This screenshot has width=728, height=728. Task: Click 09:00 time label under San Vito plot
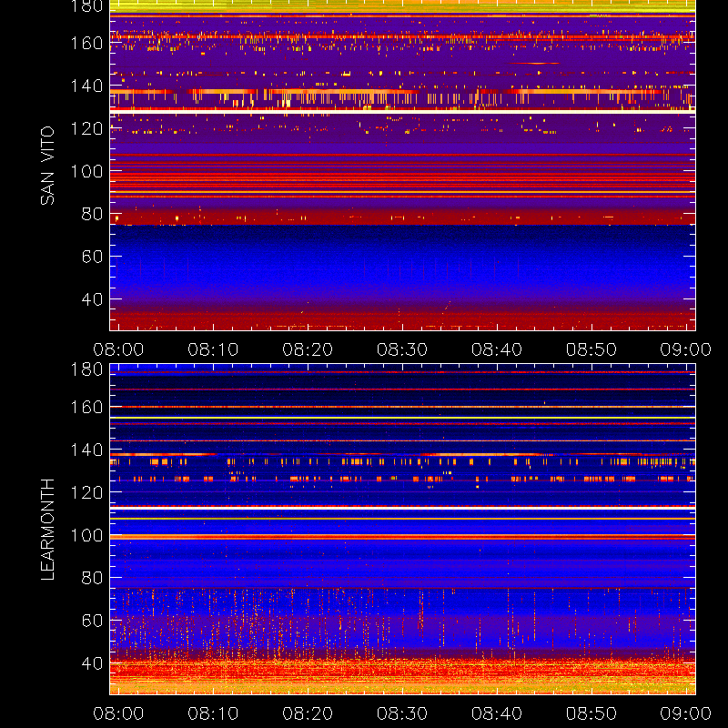686,349
